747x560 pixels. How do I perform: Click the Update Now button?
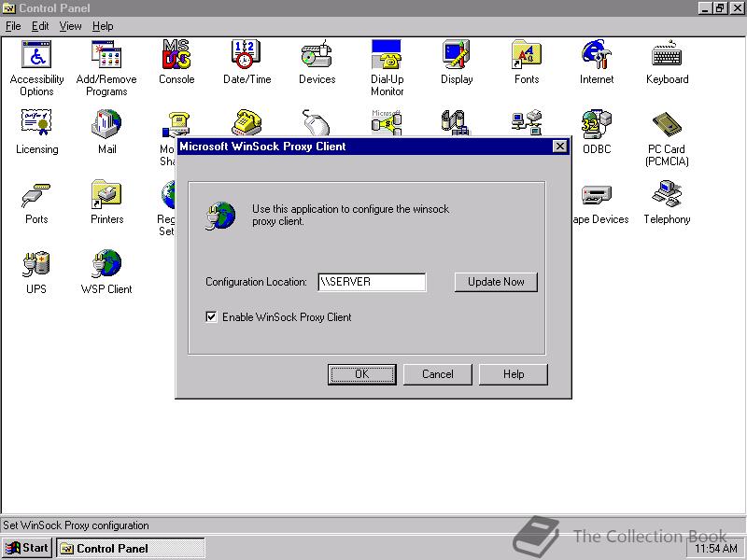[496, 282]
